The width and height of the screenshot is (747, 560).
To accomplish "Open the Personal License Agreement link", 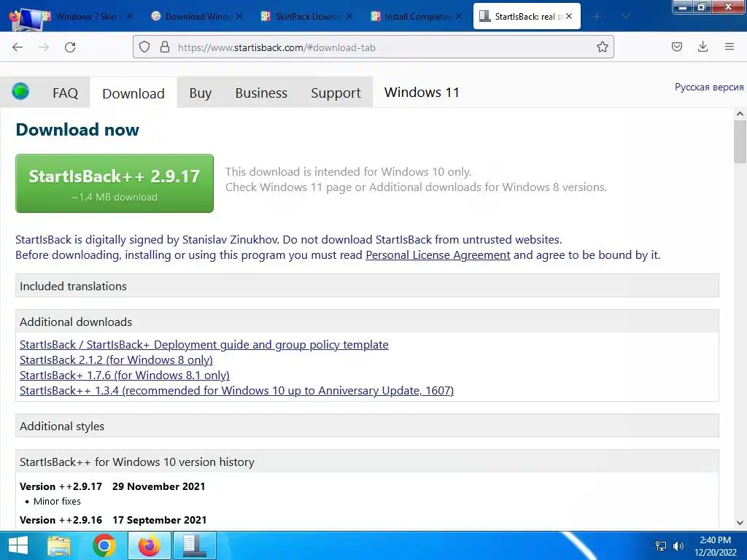I will pos(438,255).
